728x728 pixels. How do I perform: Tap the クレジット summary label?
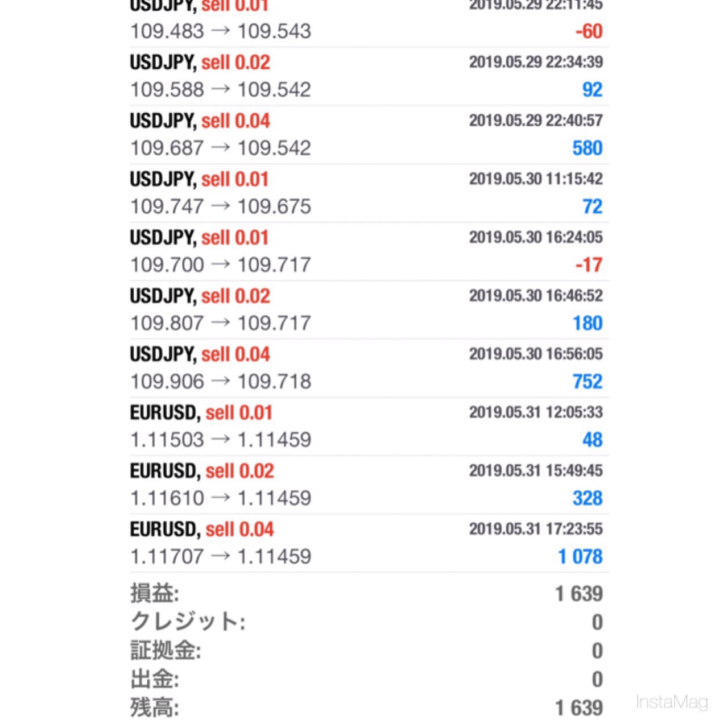click(188, 622)
